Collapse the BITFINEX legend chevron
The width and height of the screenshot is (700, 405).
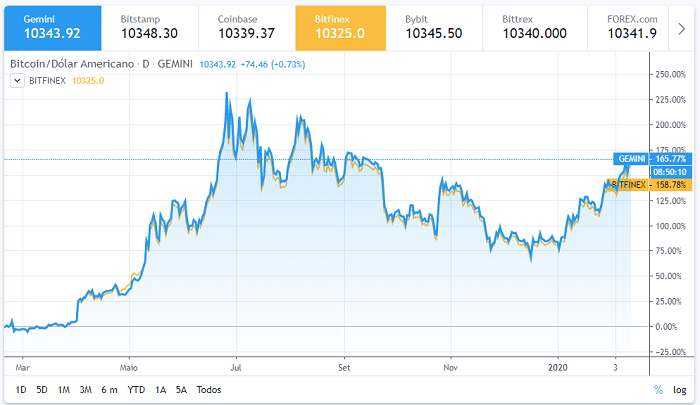pos(16,81)
